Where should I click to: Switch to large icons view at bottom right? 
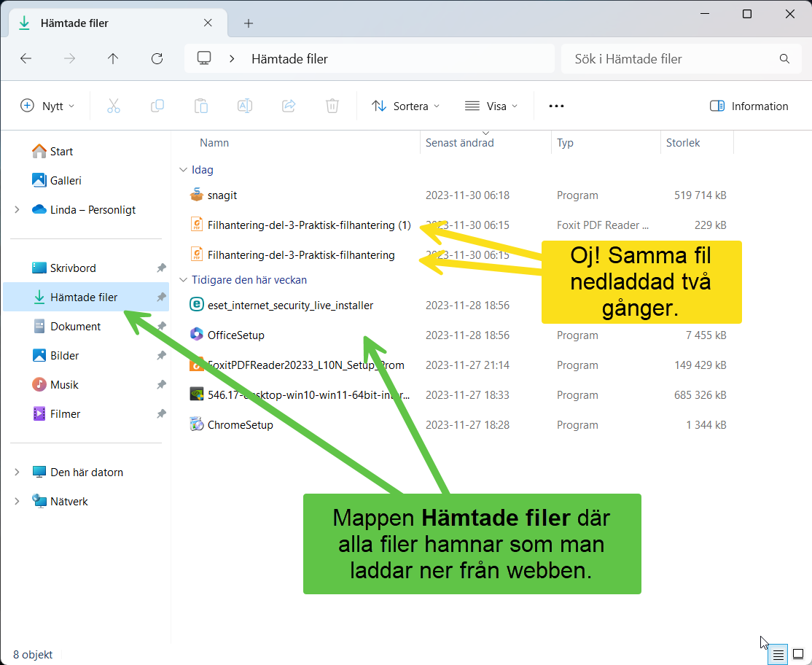pyautogui.click(x=799, y=654)
